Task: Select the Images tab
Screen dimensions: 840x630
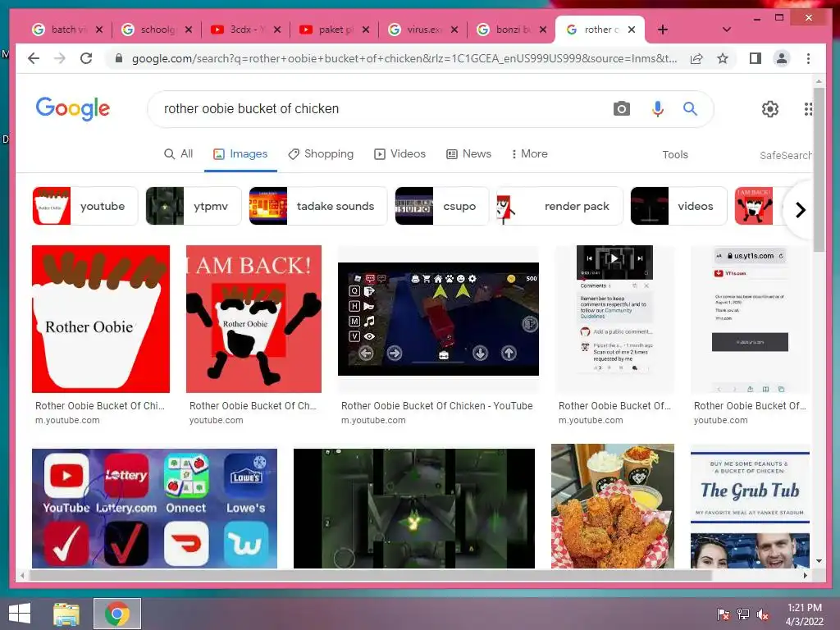Action: point(240,153)
